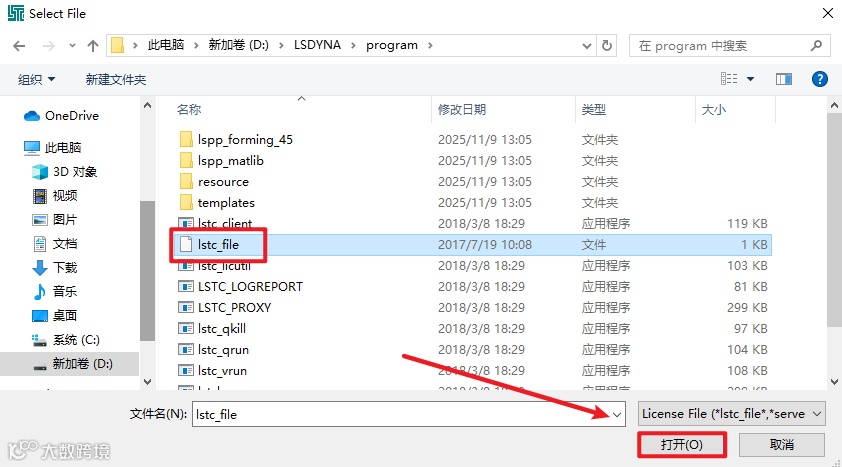Open 图片 folder in sidebar
The width and height of the screenshot is (842, 467).
55,220
